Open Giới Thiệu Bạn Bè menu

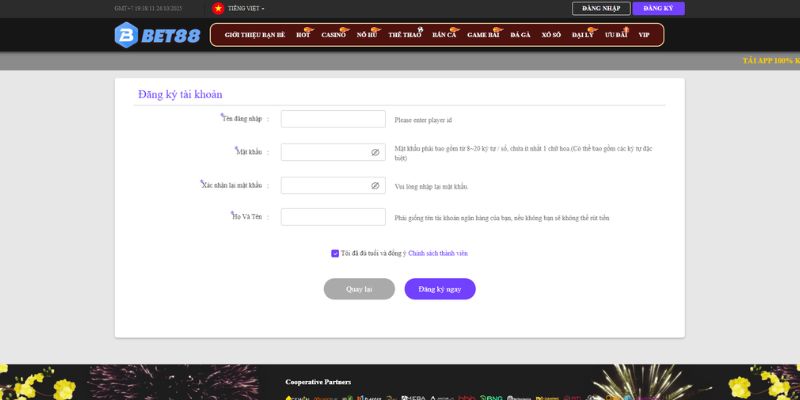255,35
